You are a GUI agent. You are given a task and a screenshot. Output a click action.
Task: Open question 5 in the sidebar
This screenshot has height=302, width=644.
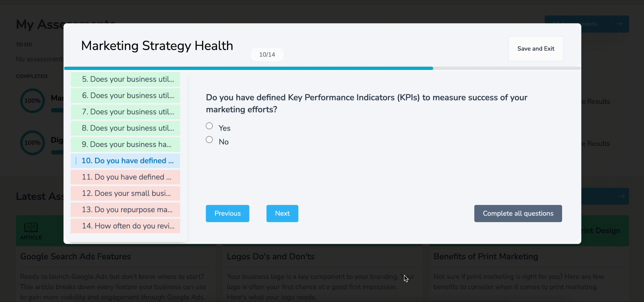tap(125, 79)
